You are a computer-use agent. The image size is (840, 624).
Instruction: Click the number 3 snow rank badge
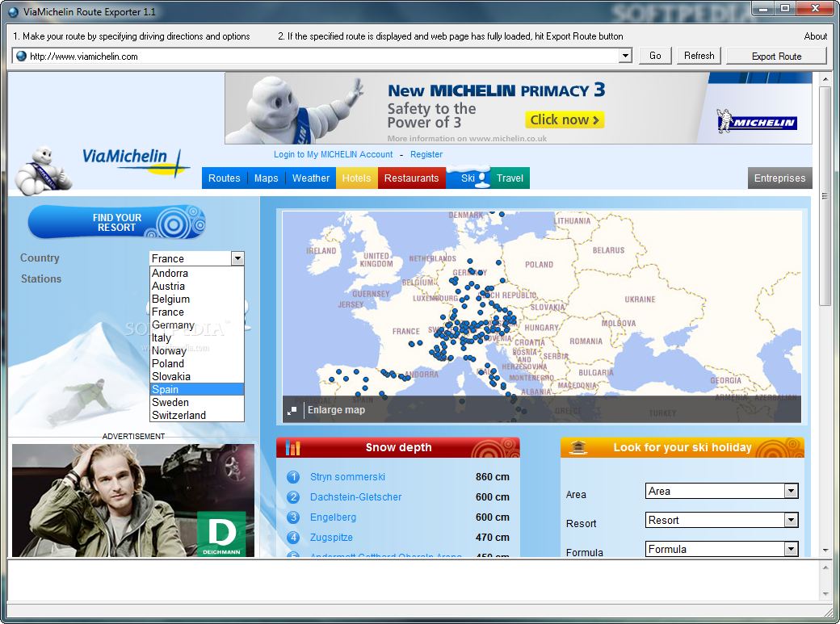293,517
